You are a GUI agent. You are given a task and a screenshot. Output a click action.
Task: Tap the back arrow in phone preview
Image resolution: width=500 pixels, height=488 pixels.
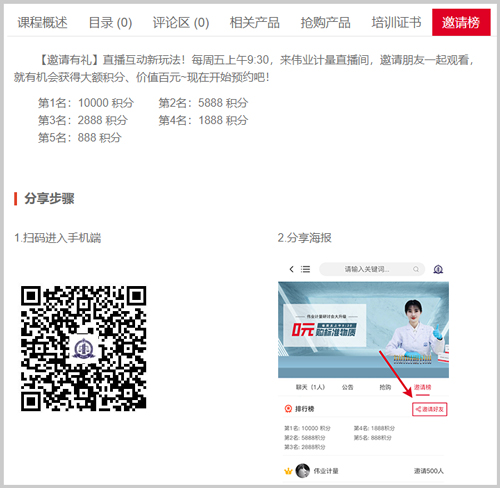[x=292, y=269]
